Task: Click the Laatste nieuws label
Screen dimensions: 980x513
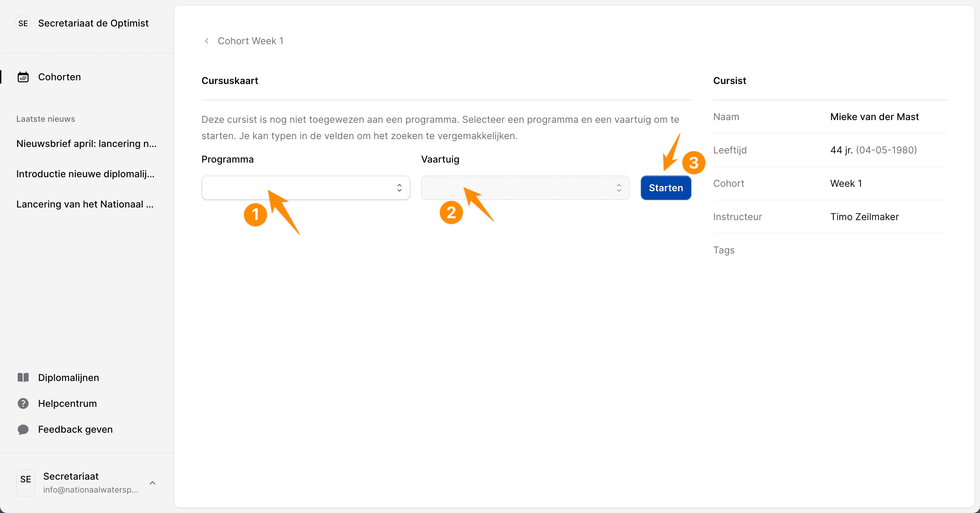Action: 46,119
